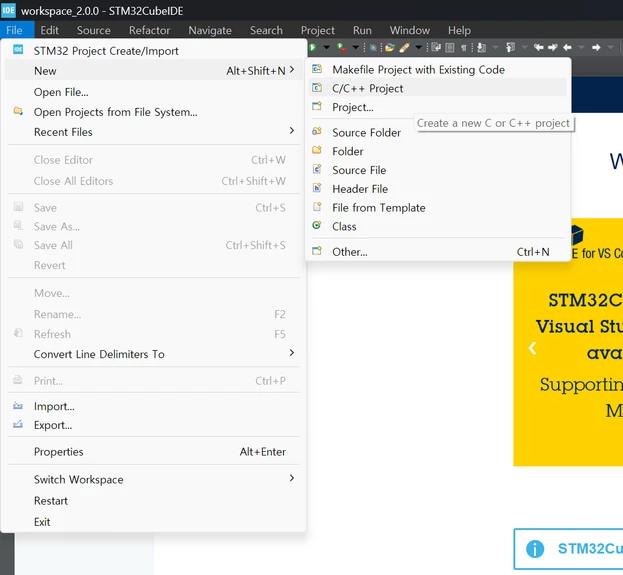Click the previous slide arrow on yellow banner
This screenshot has height=575, width=623.
(532, 348)
